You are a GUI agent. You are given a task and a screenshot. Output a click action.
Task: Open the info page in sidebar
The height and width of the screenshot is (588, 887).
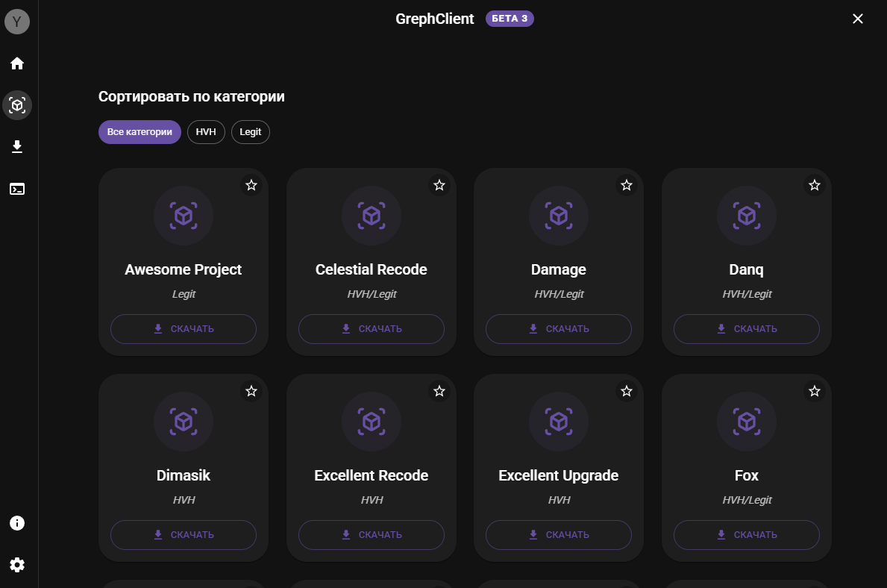click(17, 523)
